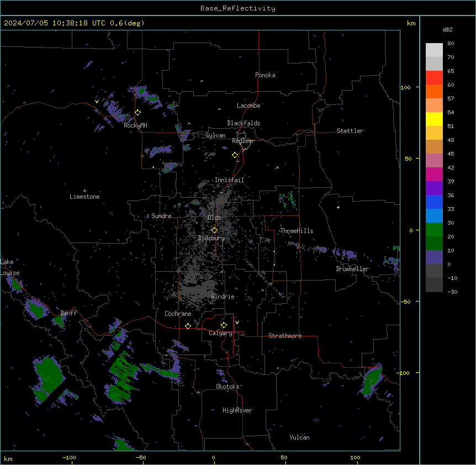Click the Banff label
This screenshot has width=476, height=465.
pyautogui.click(x=68, y=313)
